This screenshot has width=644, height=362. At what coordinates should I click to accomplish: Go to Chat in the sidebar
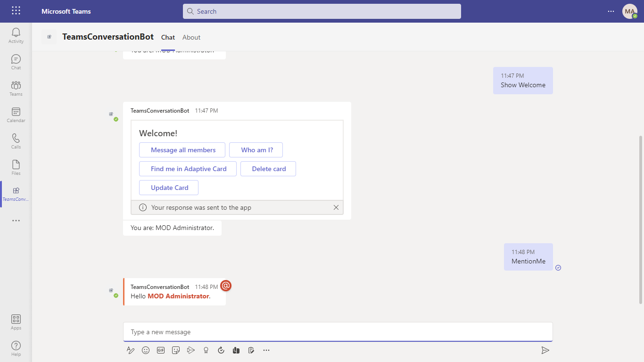[x=16, y=62]
